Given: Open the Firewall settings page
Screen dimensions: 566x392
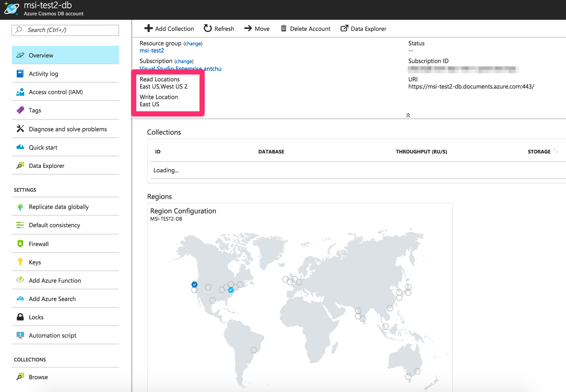Looking at the screenshot, I should [66, 243].
